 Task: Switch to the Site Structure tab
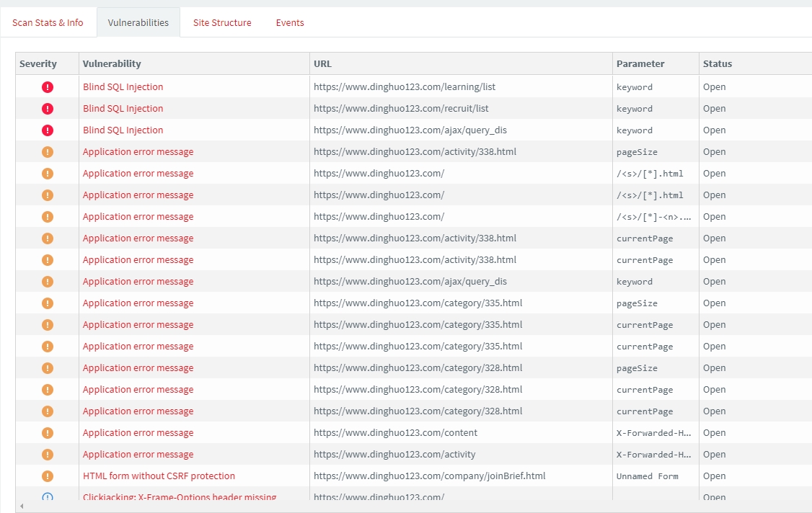(222, 23)
